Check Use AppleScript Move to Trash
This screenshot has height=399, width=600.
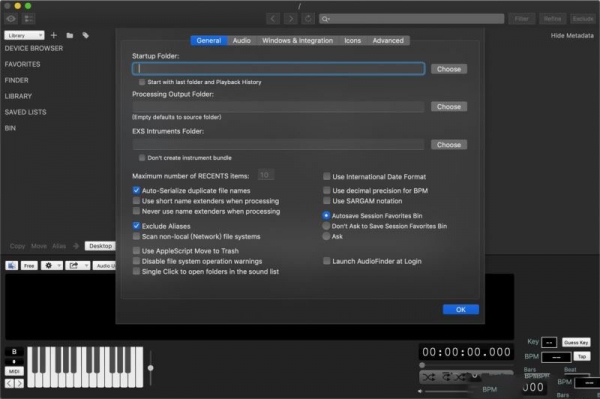(136, 251)
